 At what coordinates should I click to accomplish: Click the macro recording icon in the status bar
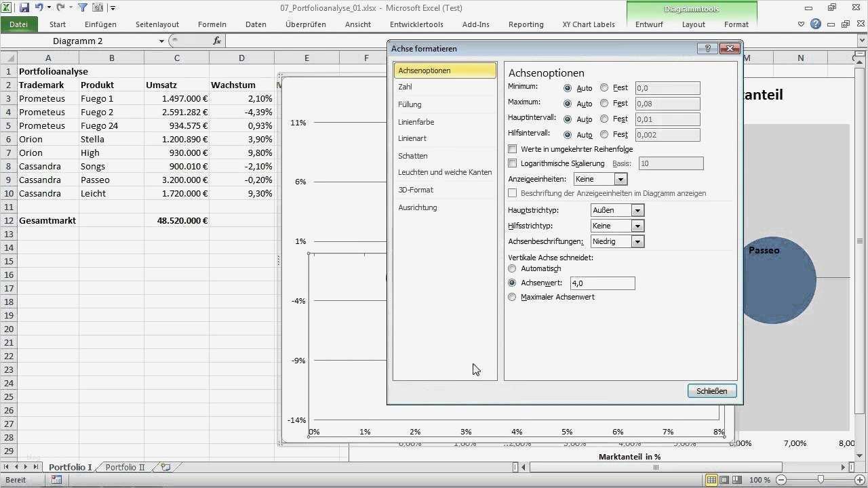tap(56, 480)
